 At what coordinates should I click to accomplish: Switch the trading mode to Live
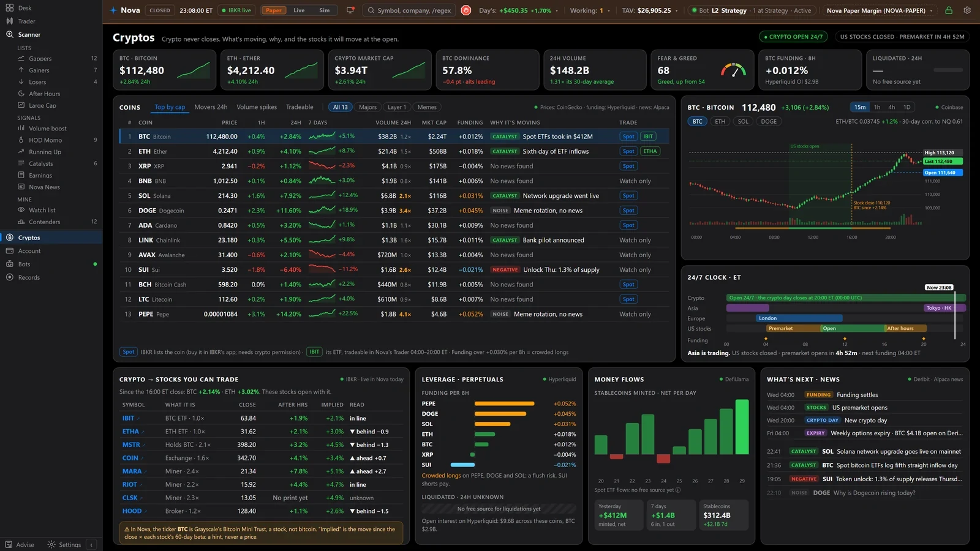[299, 10]
